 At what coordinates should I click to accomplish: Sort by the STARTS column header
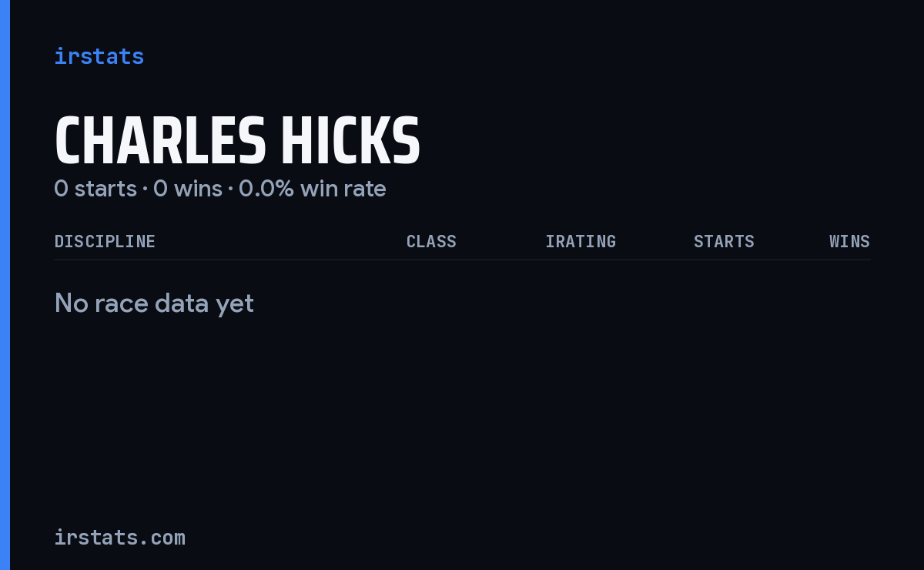pyautogui.click(x=724, y=241)
